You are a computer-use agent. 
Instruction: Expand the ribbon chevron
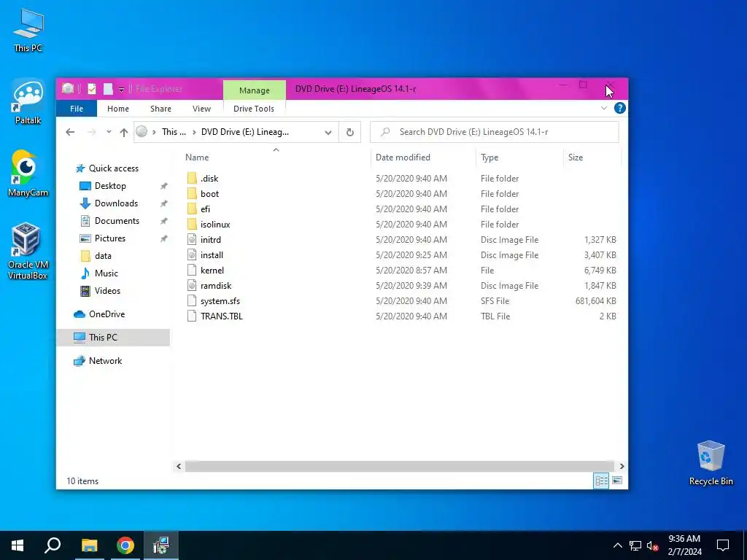tap(603, 108)
